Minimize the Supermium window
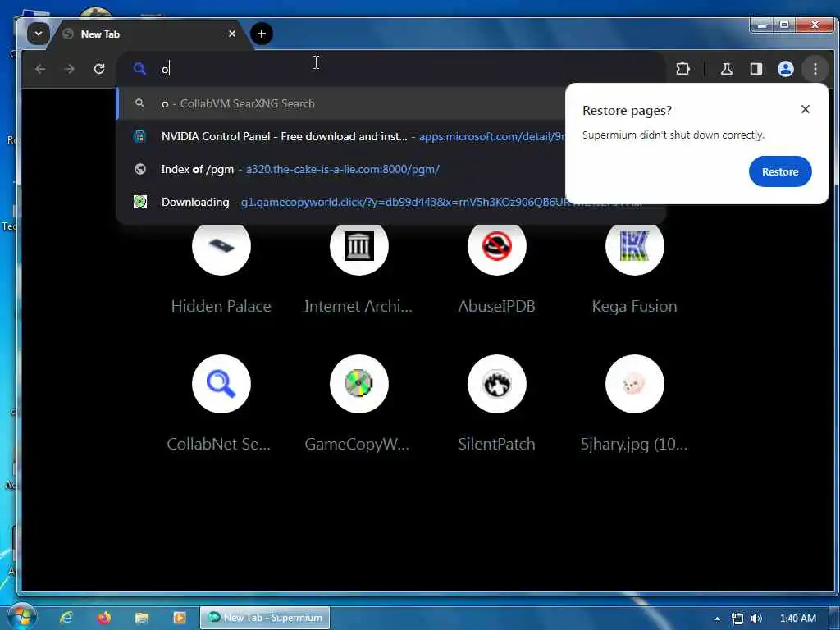This screenshot has height=630, width=840. tap(762, 25)
